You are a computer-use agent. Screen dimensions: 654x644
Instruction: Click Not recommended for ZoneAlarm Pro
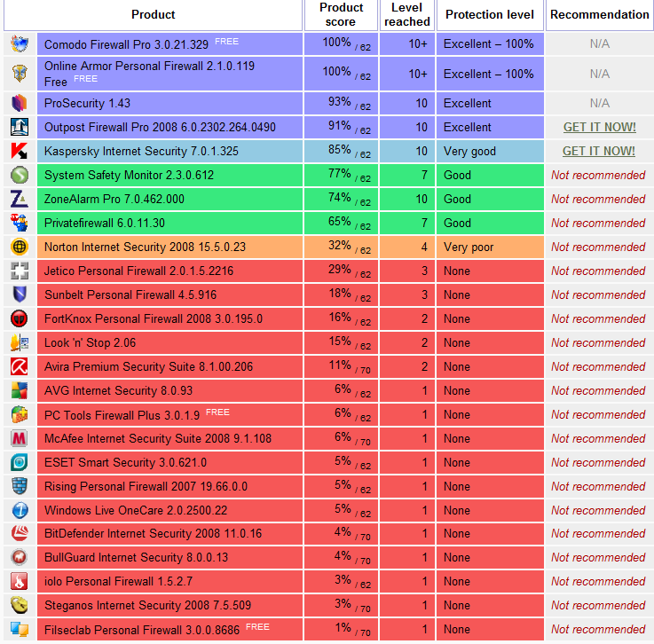point(598,199)
